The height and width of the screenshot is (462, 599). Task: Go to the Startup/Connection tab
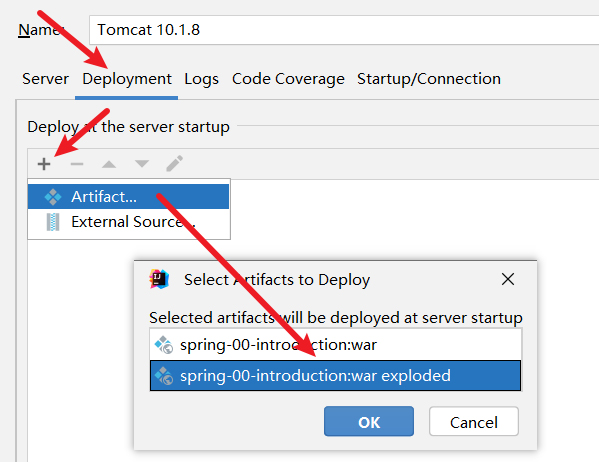(429, 79)
